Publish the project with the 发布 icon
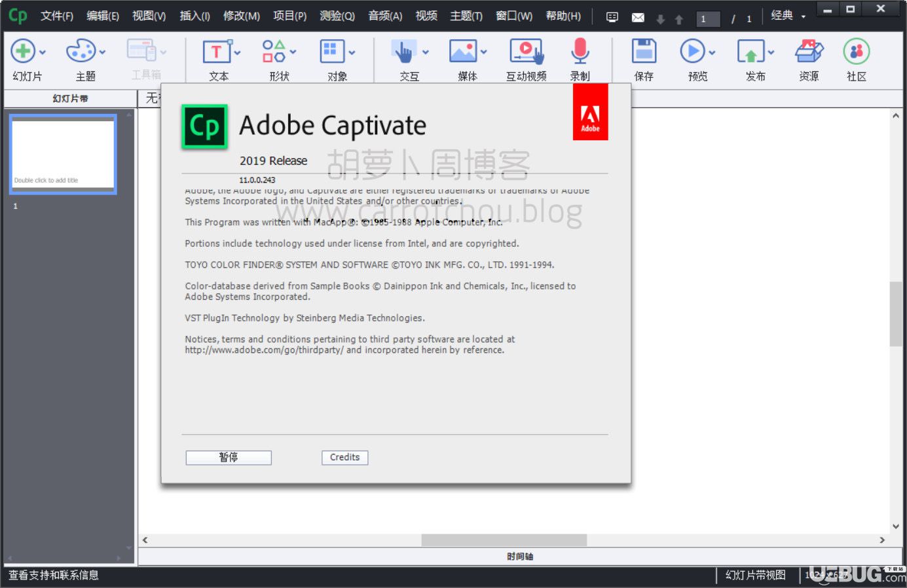 coord(750,51)
